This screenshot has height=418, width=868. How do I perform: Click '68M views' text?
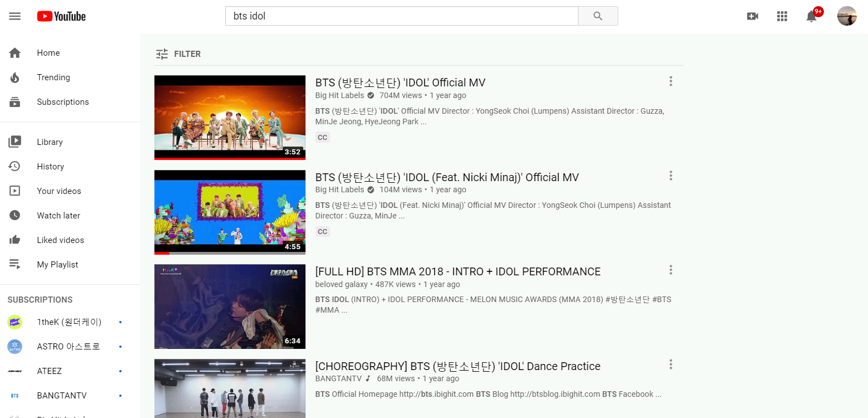[x=396, y=378]
